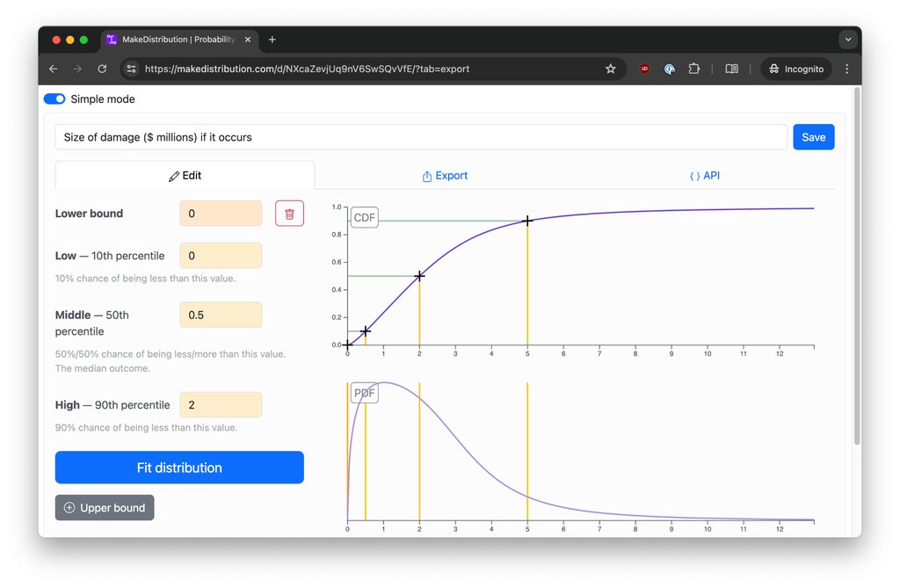900x588 pixels.
Task: Click the 90th percentile input field
Action: tap(221, 405)
